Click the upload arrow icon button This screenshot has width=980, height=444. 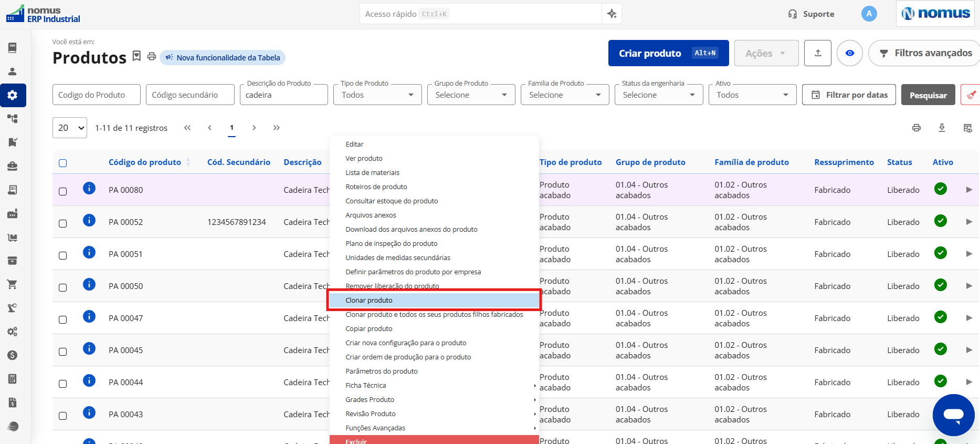pyautogui.click(x=818, y=53)
